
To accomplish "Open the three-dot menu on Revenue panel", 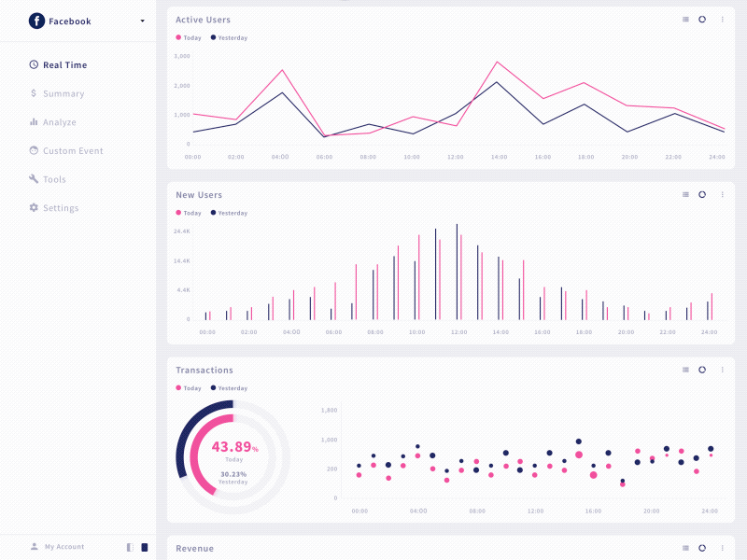I will tap(721, 549).
